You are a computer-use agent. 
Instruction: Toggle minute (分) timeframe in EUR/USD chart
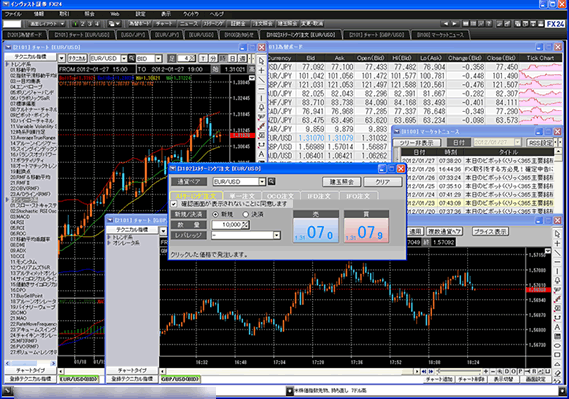(x=213, y=58)
